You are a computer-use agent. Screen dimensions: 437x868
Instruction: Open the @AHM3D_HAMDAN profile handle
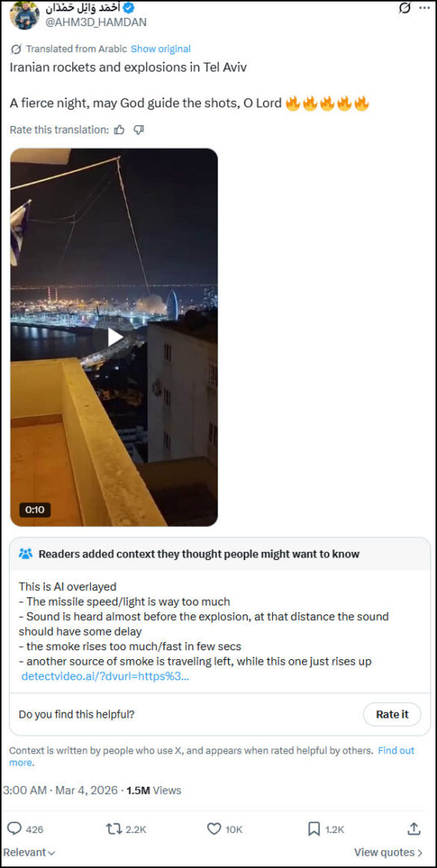[96, 22]
